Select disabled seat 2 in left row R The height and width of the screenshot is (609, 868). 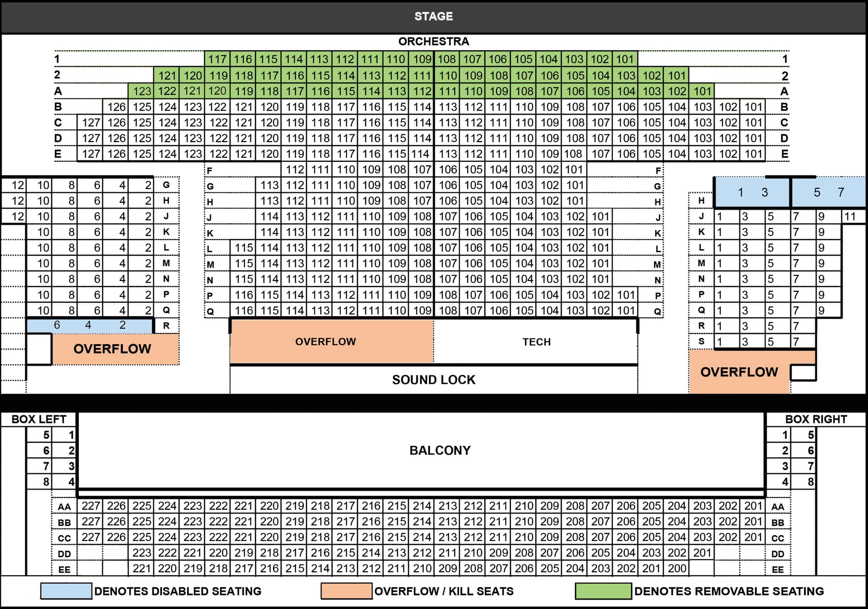(x=122, y=325)
